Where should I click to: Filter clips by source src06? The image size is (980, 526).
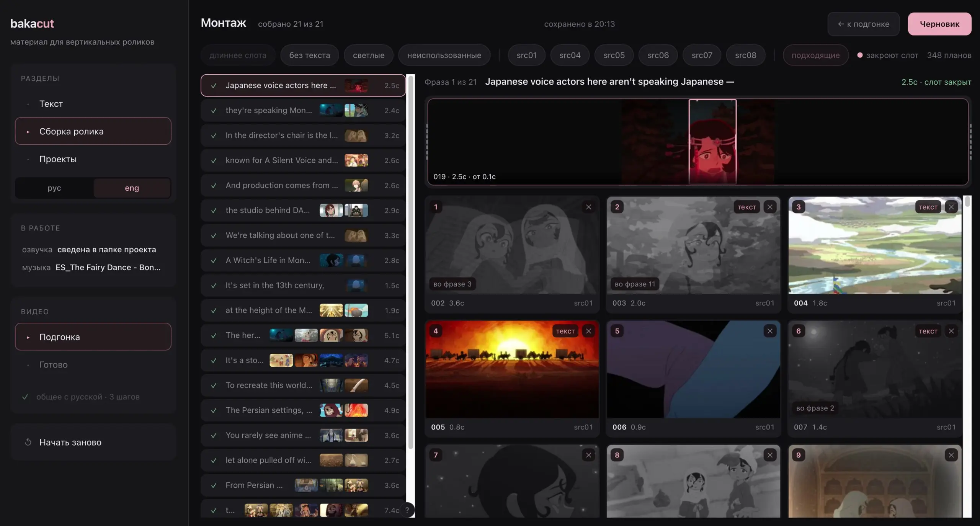658,55
